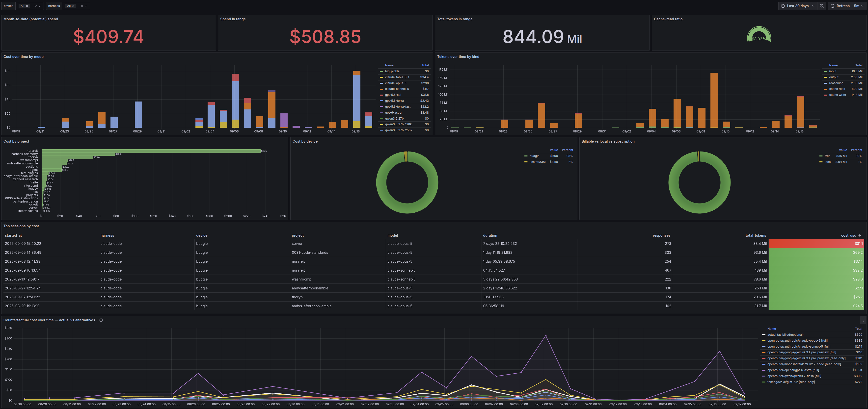The width and height of the screenshot is (868, 409).
Task: Toggle openrouter/qwen/qwen3.7-flash [full] series
Action: [x=794, y=376]
